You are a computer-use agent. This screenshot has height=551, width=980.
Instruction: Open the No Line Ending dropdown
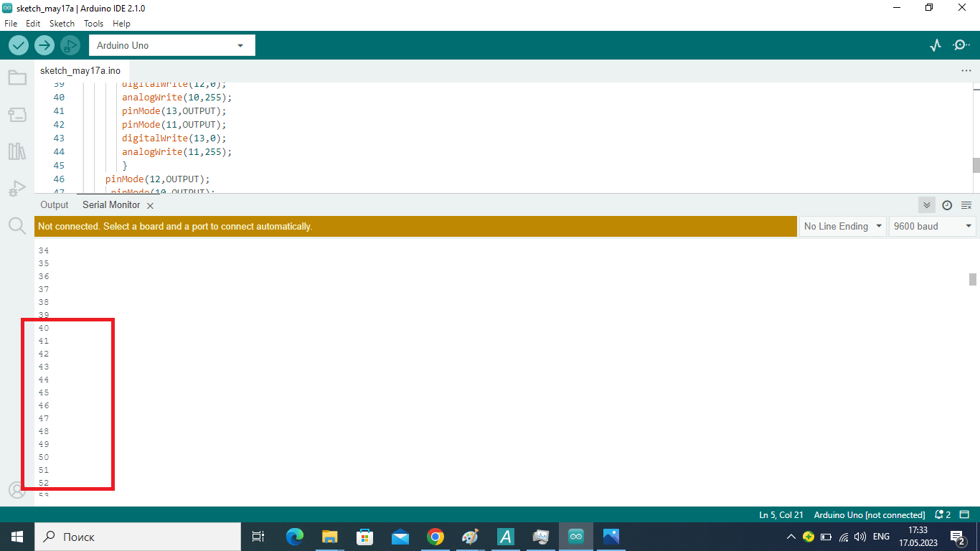click(843, 226)
